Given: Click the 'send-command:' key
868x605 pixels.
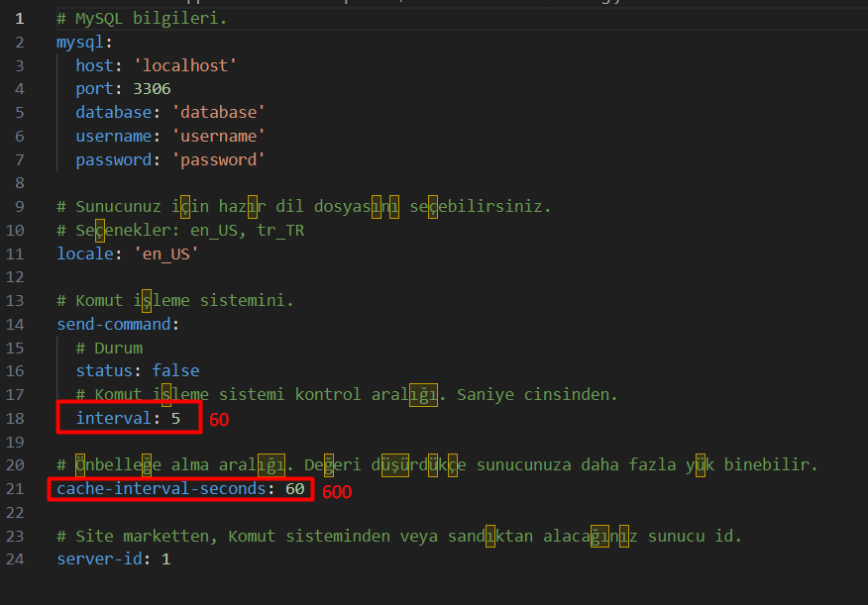Looking at the screenshot, I should (x=118, y=325).
